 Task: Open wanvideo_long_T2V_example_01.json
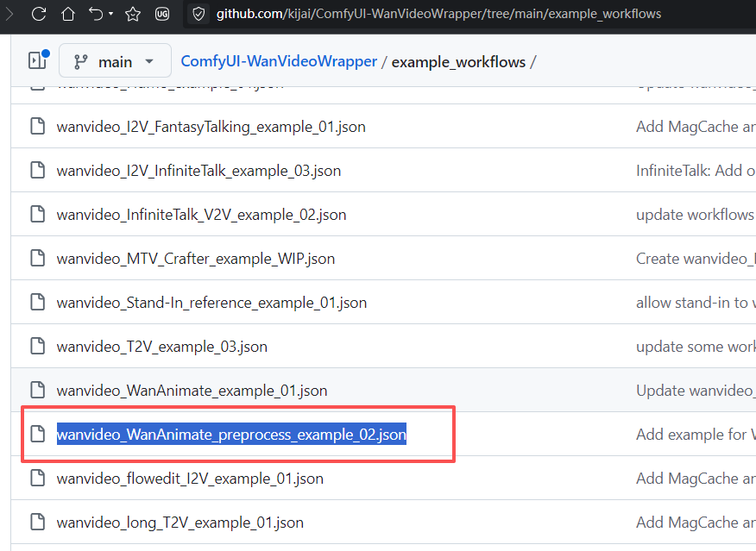pos(180,522)
